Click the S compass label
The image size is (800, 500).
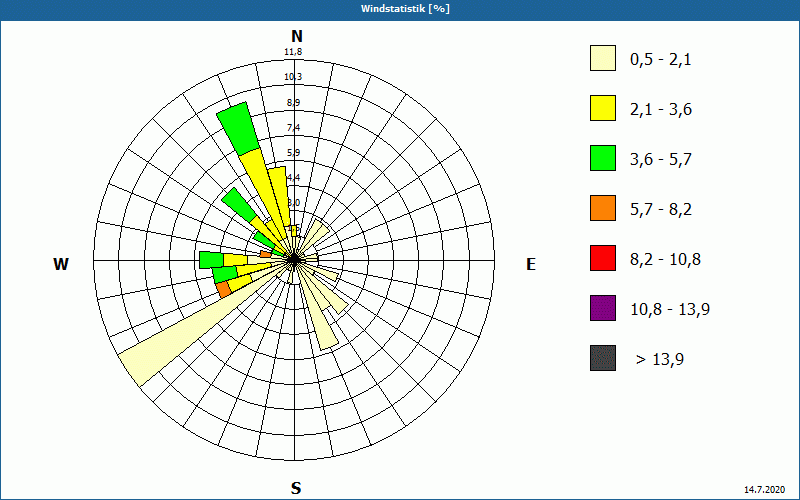pyautogui.click(x=296, y=488)
